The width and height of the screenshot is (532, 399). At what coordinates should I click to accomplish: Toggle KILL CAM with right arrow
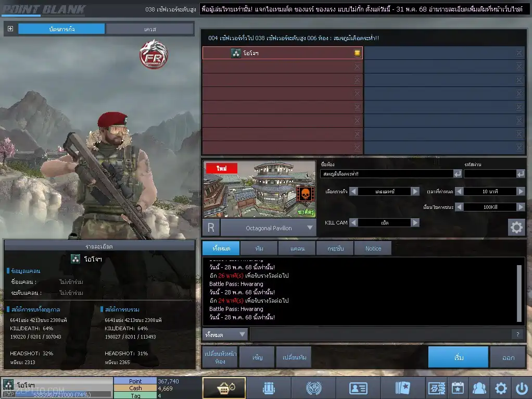point(415,222)
